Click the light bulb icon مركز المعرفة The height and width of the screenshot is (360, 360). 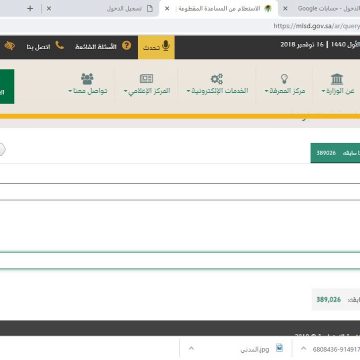[x=284, y=79]
